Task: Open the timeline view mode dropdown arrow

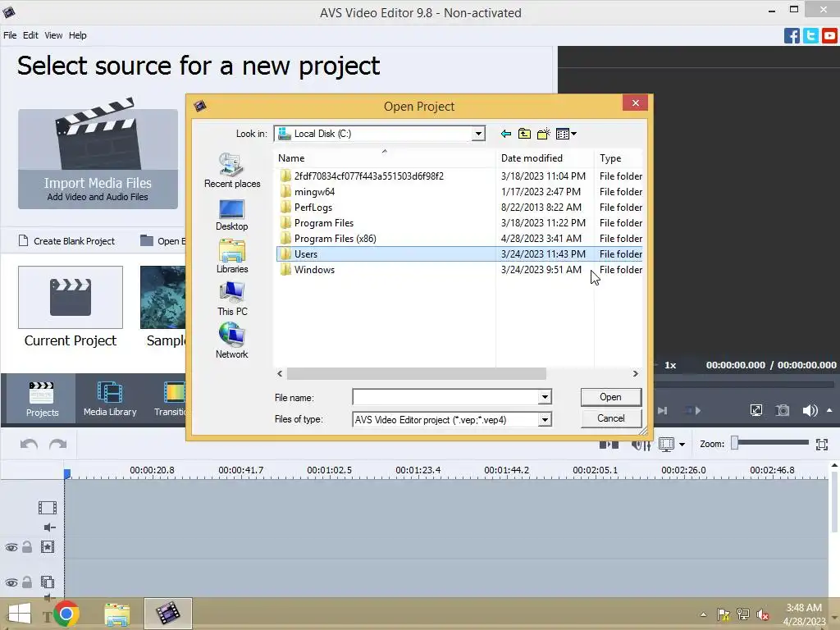Action: pos(682,444)
